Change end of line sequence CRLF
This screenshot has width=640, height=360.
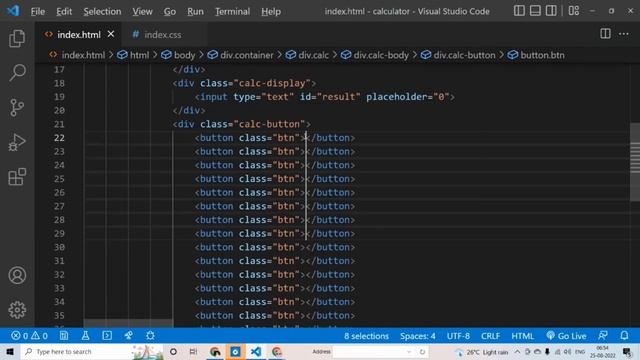coord(490,336)
